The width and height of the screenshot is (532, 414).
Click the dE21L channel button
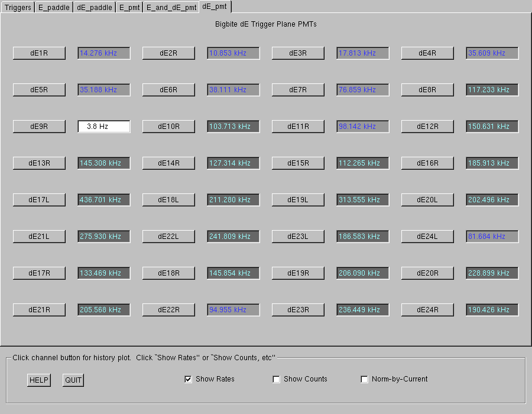point(39,237)
